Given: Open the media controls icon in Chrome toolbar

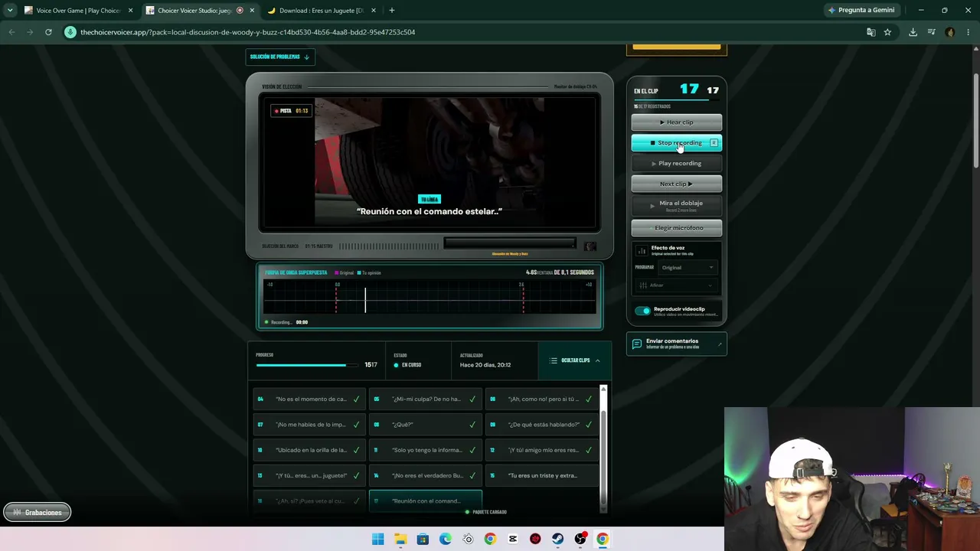Looking at the screenshot, I should click(x=931, y=32).
